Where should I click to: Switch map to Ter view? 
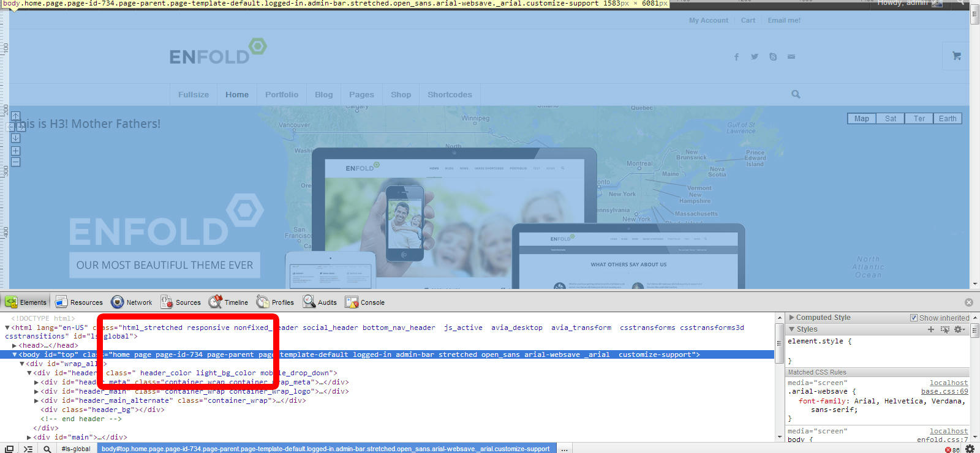(919, 119)
